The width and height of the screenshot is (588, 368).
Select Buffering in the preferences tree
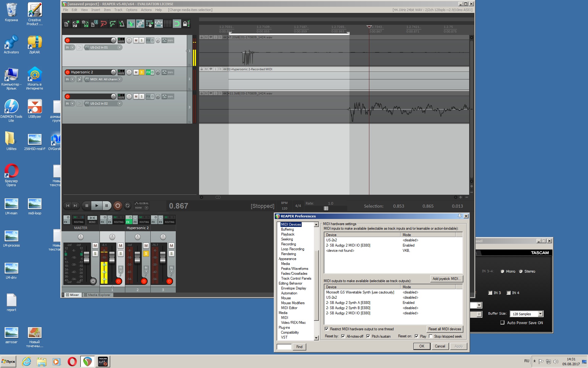point(287,229)
